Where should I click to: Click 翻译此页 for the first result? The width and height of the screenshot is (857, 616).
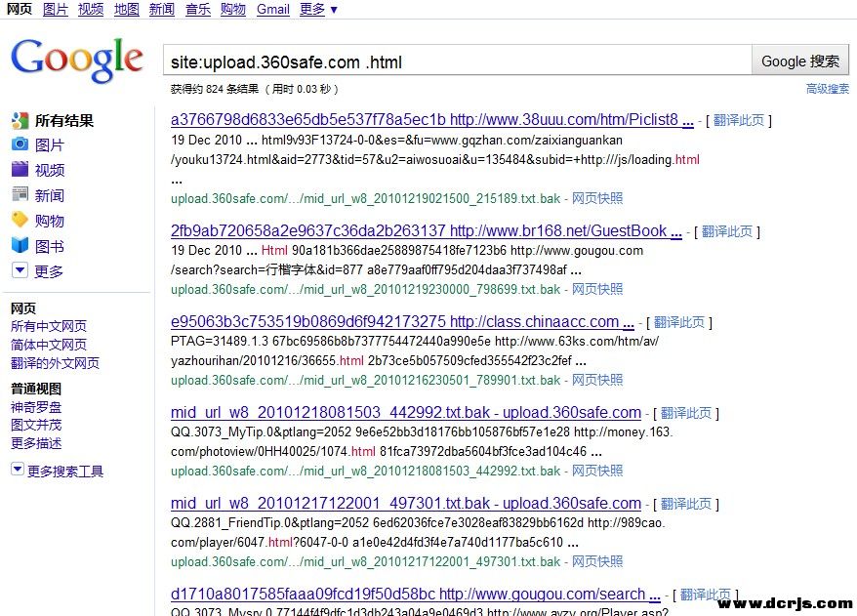pos(740,121)
